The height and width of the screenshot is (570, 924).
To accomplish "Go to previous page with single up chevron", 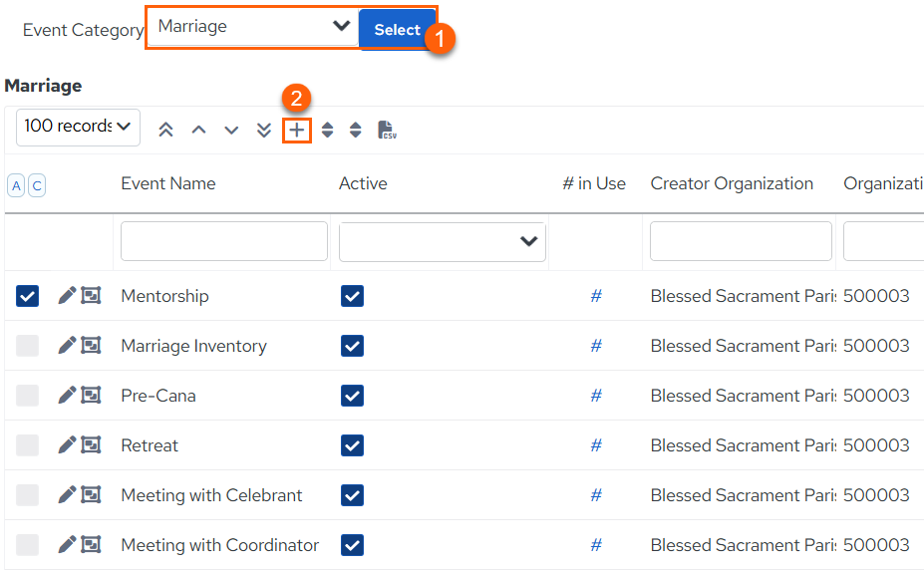I will point(198,130).
